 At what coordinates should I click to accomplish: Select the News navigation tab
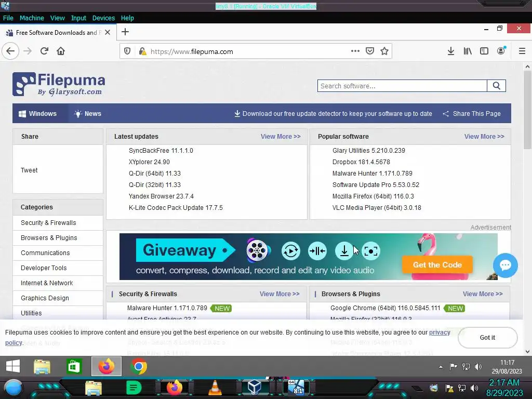point(88,114)
